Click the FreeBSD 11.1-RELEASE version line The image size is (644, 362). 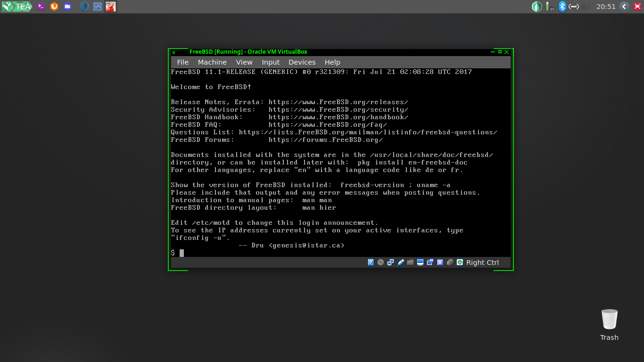(321, 72)
